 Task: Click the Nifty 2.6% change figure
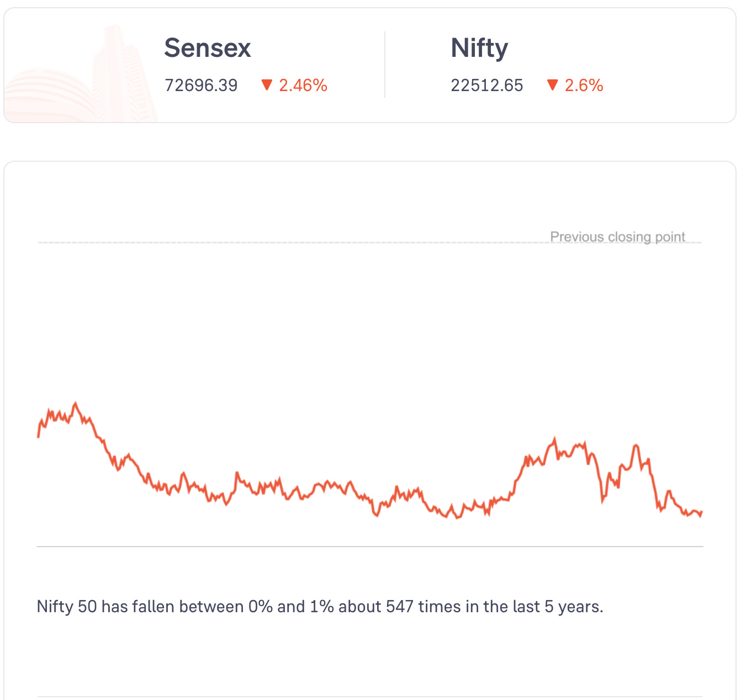(x=584, y=86)
